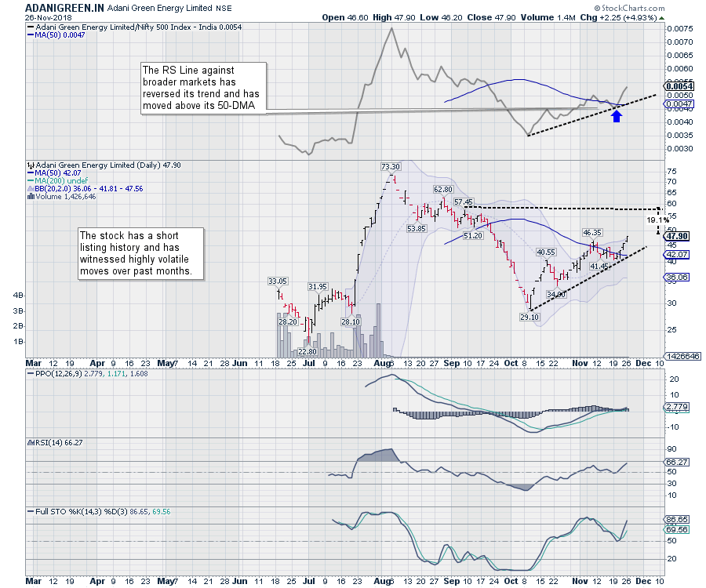Click the Nov month label on bottom time axis

pos(580,581)
